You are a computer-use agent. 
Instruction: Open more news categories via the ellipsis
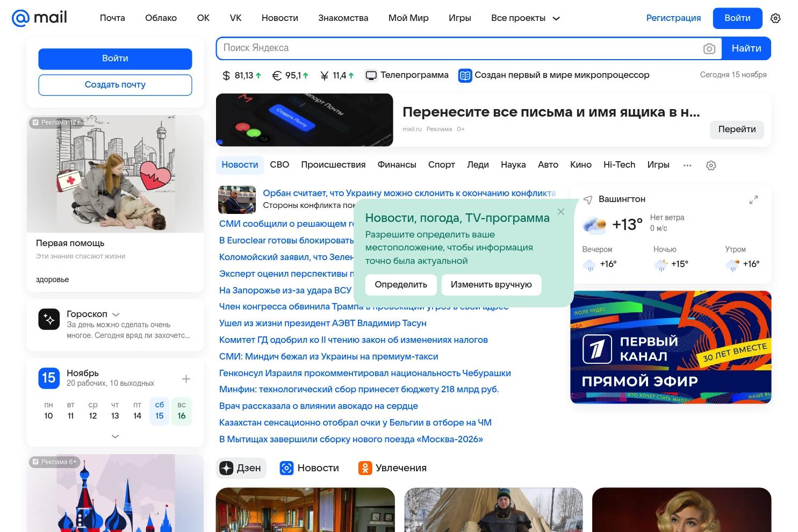coord(687,165)
